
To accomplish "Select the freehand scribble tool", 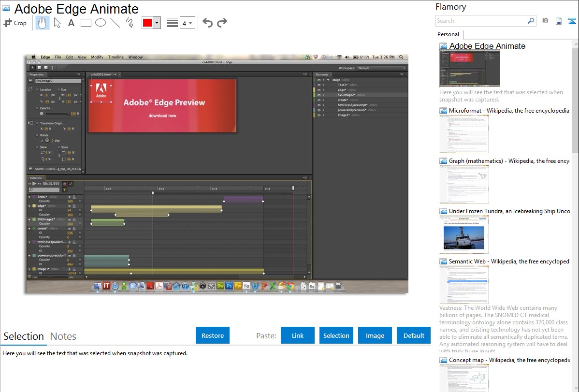I will click(130, 23).
